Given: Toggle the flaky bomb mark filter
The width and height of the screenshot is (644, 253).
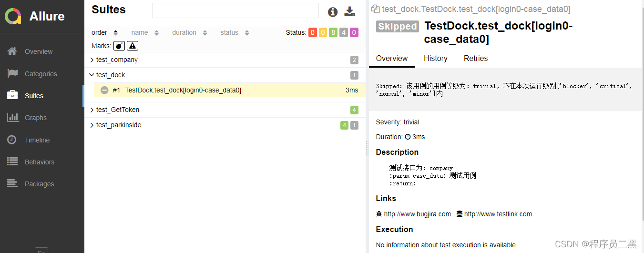Looking at the screenshot, I should [119, 46].
